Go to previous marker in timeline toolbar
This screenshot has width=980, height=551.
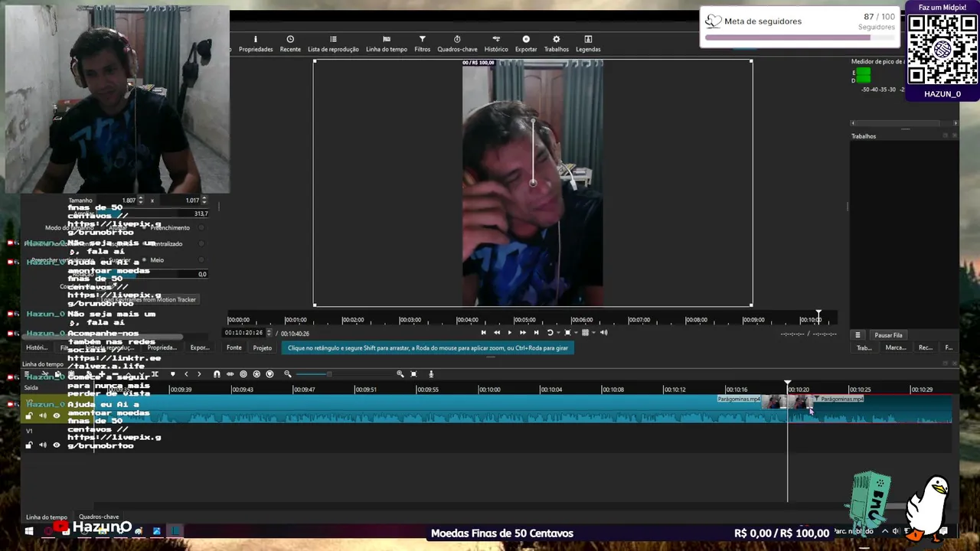tap(186, 373)
